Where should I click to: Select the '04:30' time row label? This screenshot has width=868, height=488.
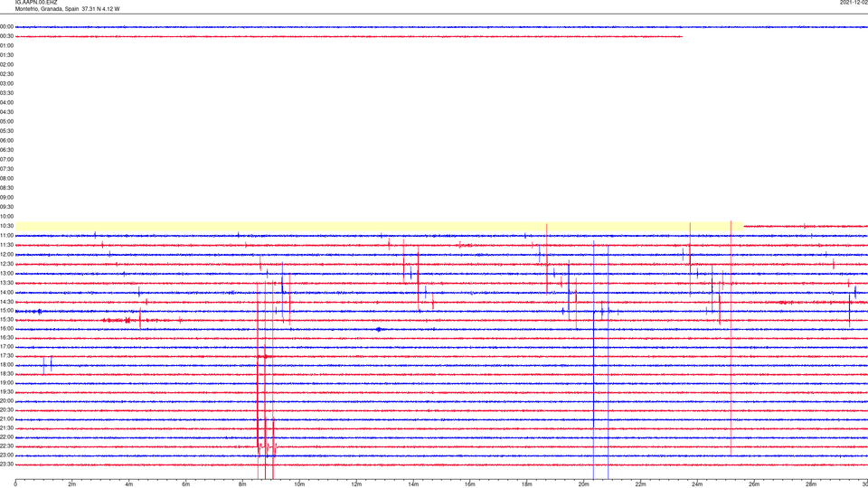coord(6,112)
